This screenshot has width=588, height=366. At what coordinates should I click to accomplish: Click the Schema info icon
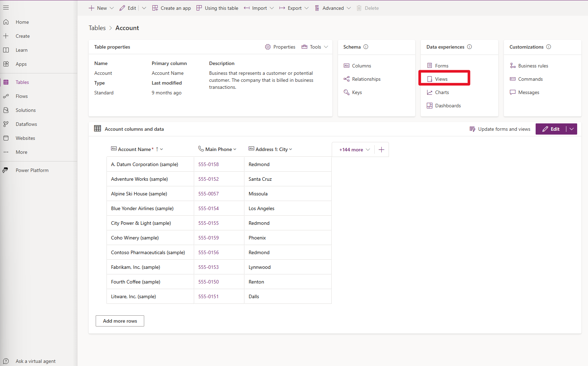pos(366,47)
